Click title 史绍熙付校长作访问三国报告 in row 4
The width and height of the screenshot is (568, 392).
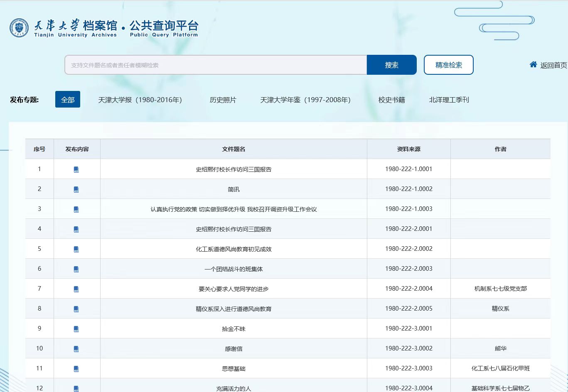234,229
